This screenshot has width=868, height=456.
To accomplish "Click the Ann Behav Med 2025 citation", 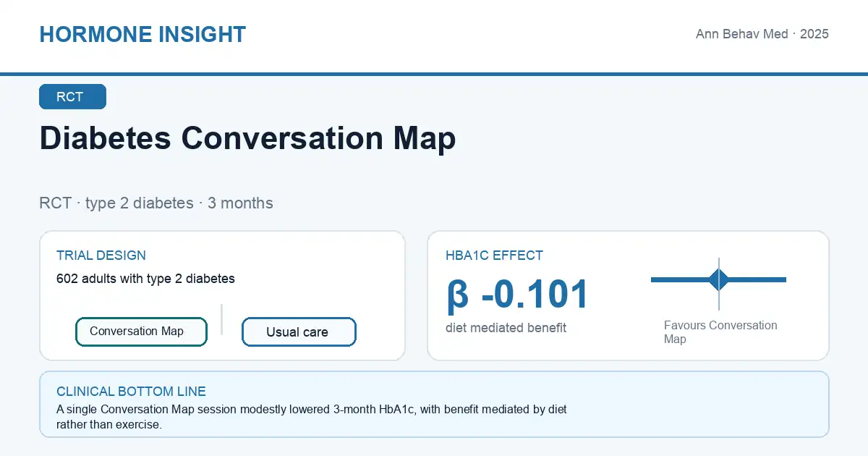I will tap(762, 34).
